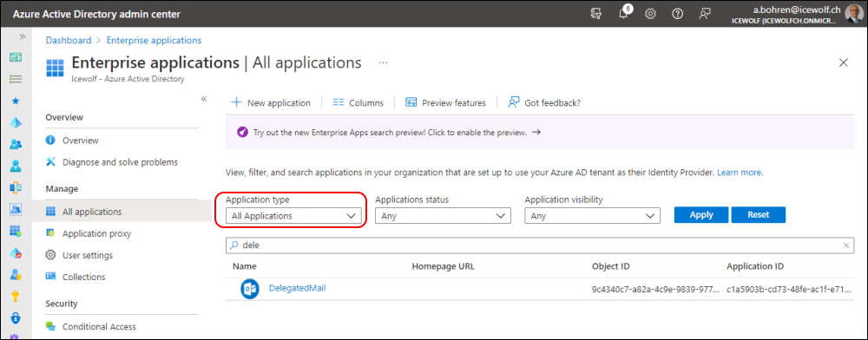Click the Overview info icon in menu
The image size is (868, 340).
[51, 141]
